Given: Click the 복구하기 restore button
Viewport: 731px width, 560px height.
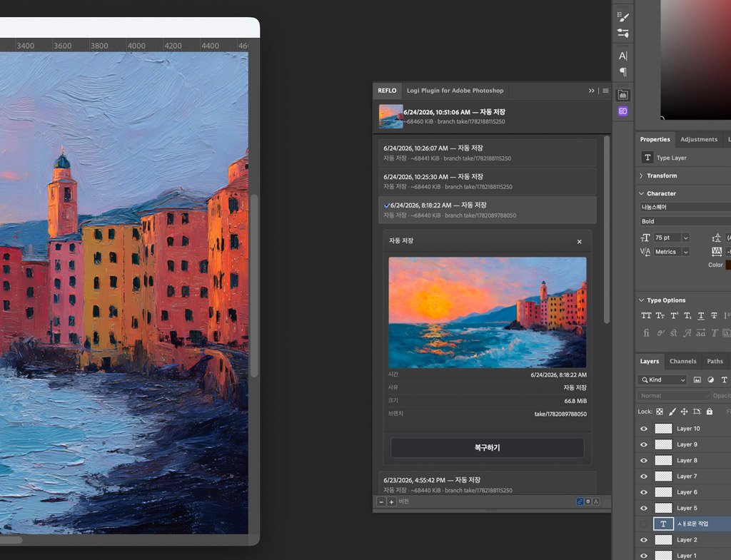Looking at the screenshot, I should coord(487,448).
